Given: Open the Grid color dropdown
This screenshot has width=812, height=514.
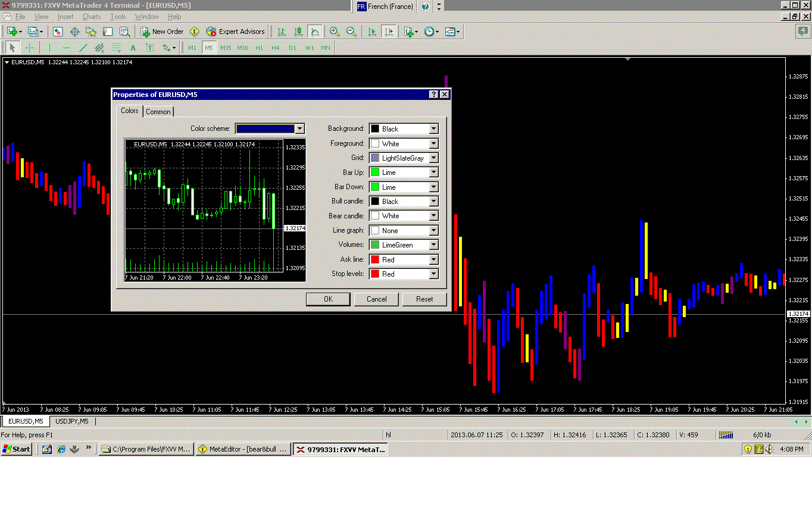Looking at the screenshot, I should [x=433, y=158].
